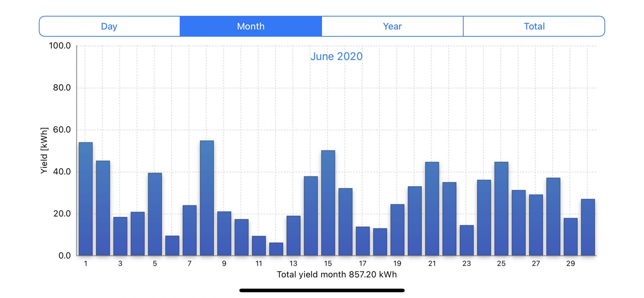This screenshot has height=298, width=644.
Task: Tap the June 2020 title
Action: tap(336, 56)
